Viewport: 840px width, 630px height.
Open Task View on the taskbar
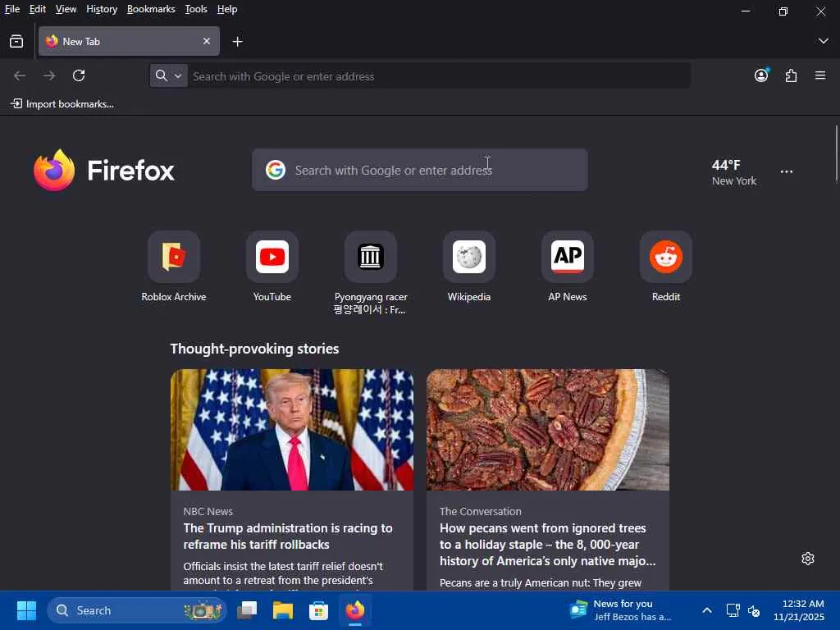247,610
